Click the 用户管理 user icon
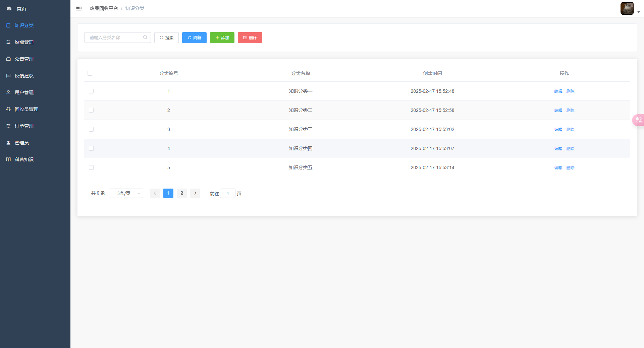Viewport: 644px width, 348px height. [8, 92]
